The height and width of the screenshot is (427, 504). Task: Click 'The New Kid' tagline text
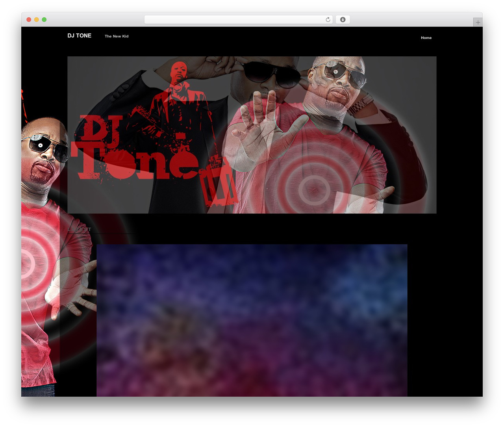click(117, 36)
